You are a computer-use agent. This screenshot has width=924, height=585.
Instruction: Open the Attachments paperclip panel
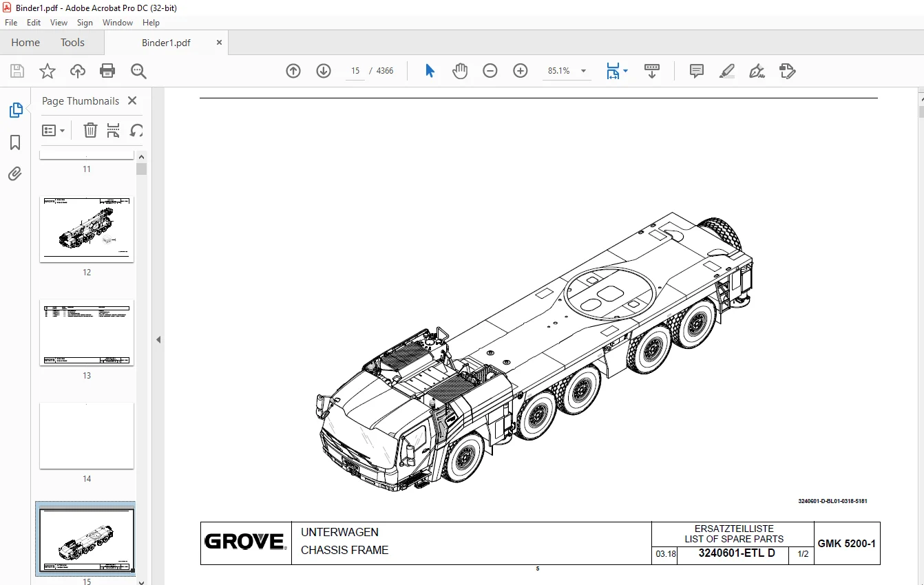[15, 173]
